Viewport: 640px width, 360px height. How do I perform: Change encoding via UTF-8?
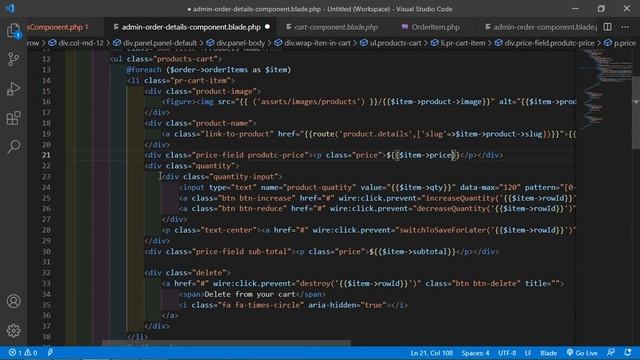pyautogui.click(x=507, y=353)
